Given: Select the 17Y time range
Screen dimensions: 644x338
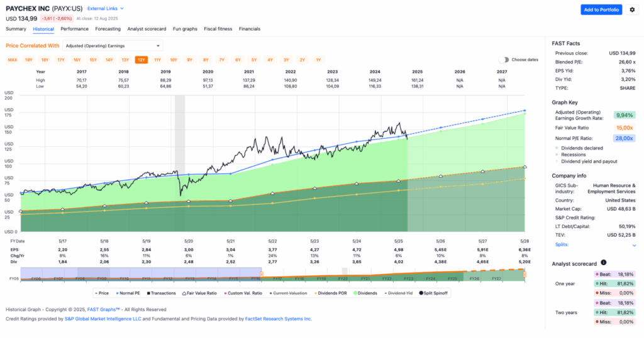Looking at the screenshot, I should pyautogui.click(x=61, y=60).
